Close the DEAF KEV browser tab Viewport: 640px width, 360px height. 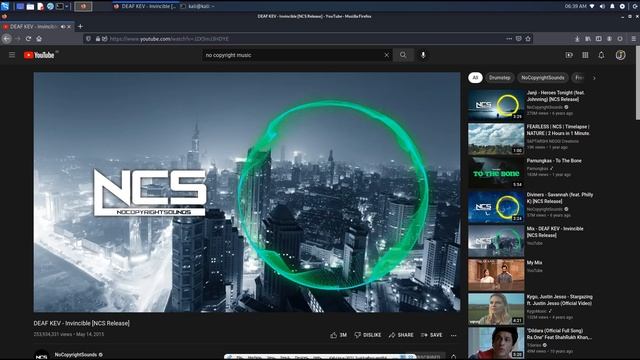(69, 27)
